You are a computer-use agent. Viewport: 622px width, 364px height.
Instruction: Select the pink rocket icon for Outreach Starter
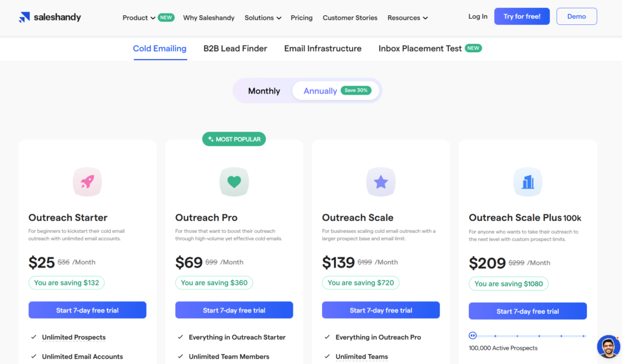87,181
